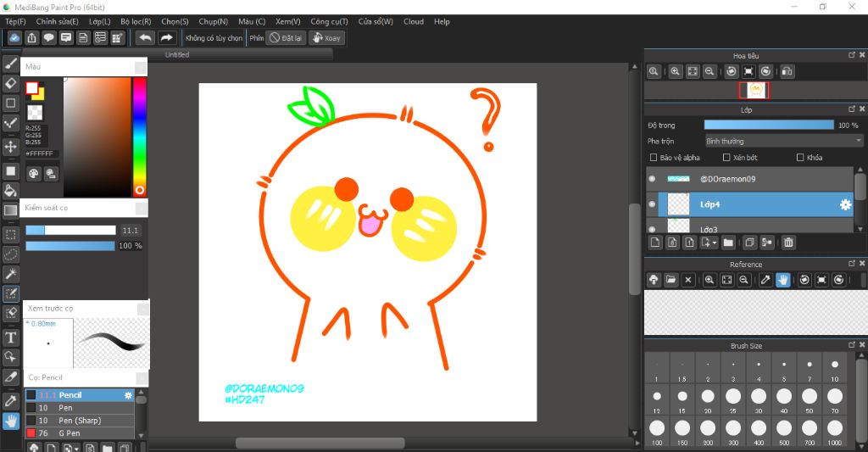Zoom in using the Navigator magnifier icon
Screen dimensions: 868x452
(676, 72)
